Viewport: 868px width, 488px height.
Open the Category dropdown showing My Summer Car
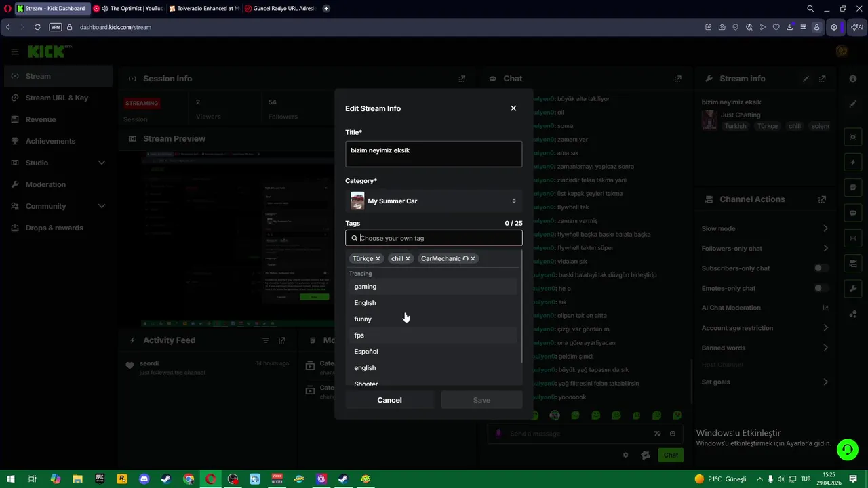click(433, 201)
